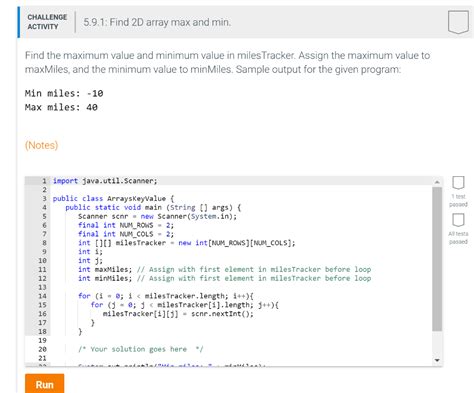Click the 'public static void main' line
This screenshot has height=393, width=474.
coord(153,207)
